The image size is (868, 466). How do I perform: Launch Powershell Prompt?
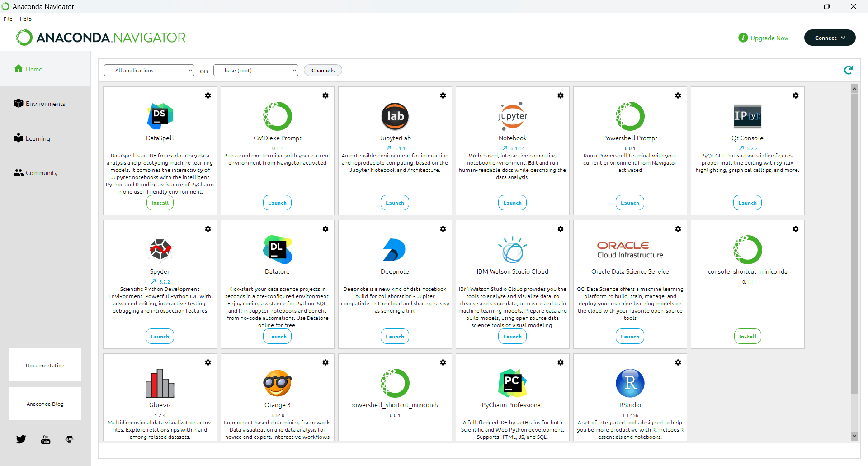pos(630,203)
